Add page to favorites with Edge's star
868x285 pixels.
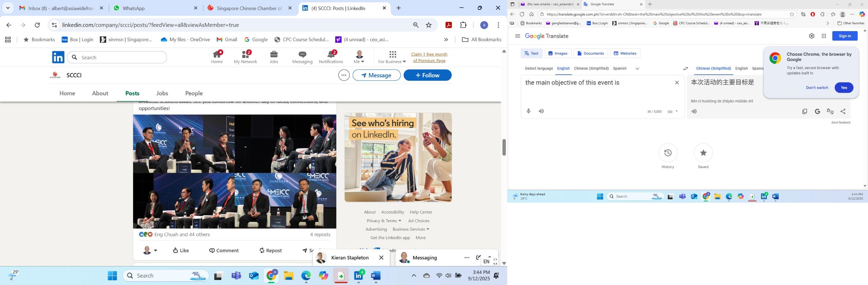coord(792,14)
